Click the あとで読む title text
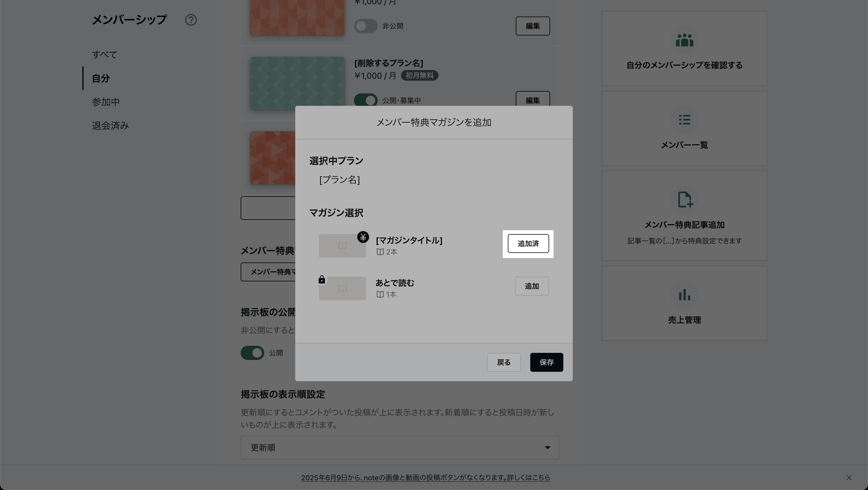Screen dimensions: 868x490 (x=395, y=283)
